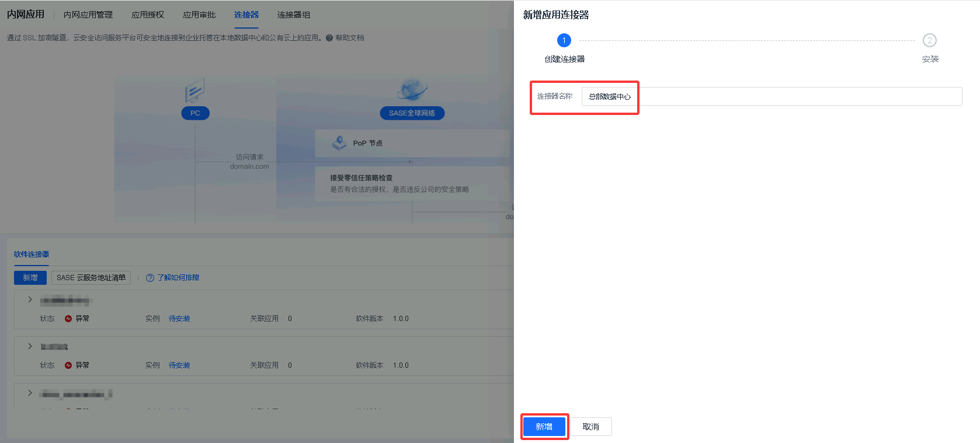The height and width of the screenshot is (443, 980).
Task: Cancel the dialog with 取消
Action: click(x=591, y=427)
